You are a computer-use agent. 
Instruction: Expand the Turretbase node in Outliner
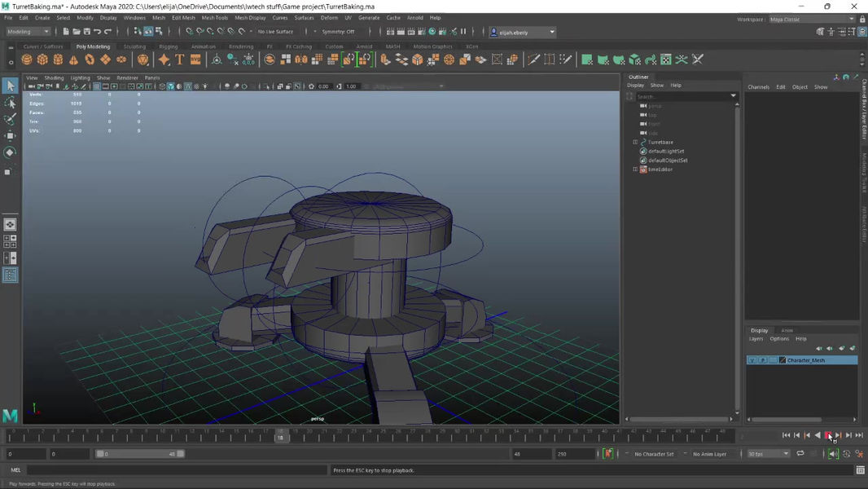point(635,143)
